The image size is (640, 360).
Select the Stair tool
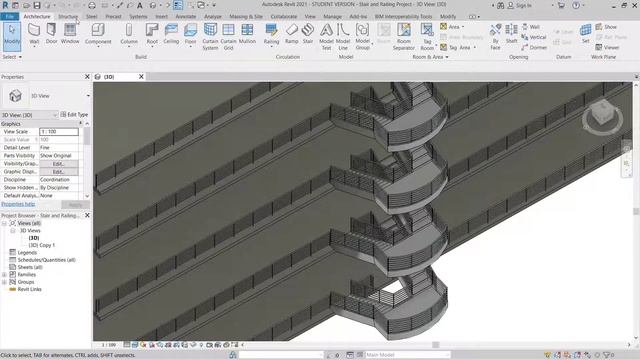308,33
